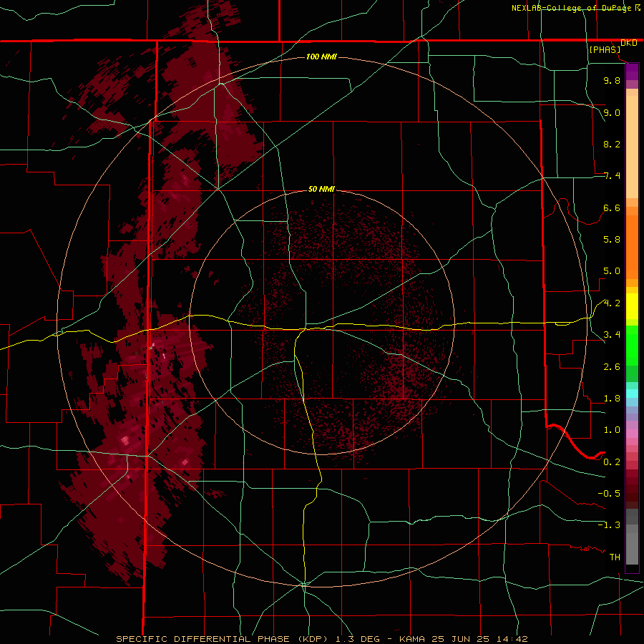Click the 9.8 value on the color scale
This screenshot has height=644, width=644.
pyautogui.click(x=612, y=80)
